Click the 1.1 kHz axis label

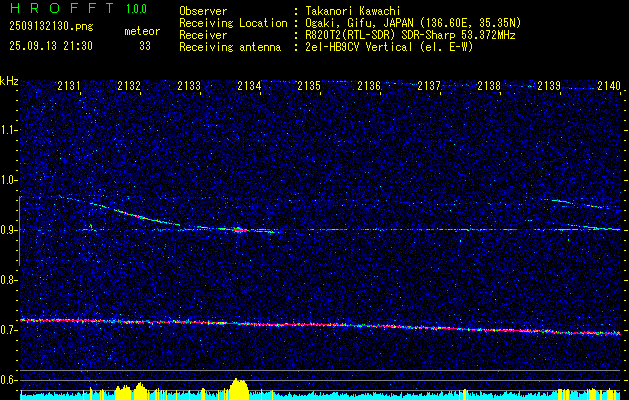pyautogui.click(x=7, y=130)
